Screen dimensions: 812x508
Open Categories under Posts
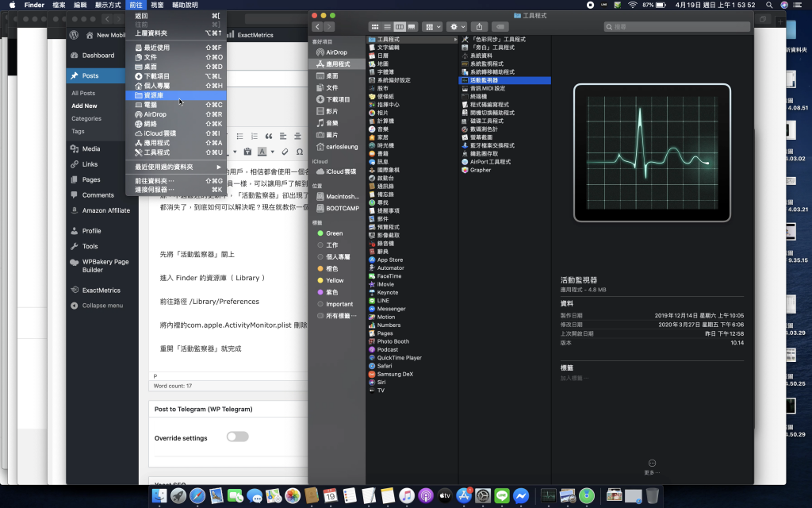[x=86, y=119]
